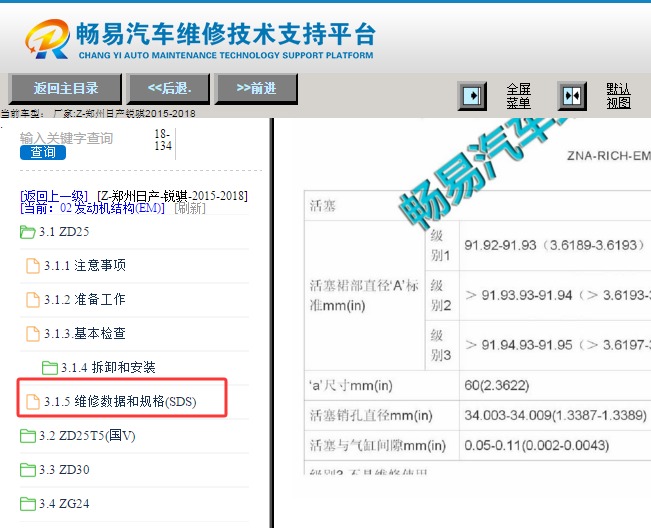This screenshot has width=651, height=528.
Task: Click the 0.05-0.11 clearance value
Action: [537, 445]
